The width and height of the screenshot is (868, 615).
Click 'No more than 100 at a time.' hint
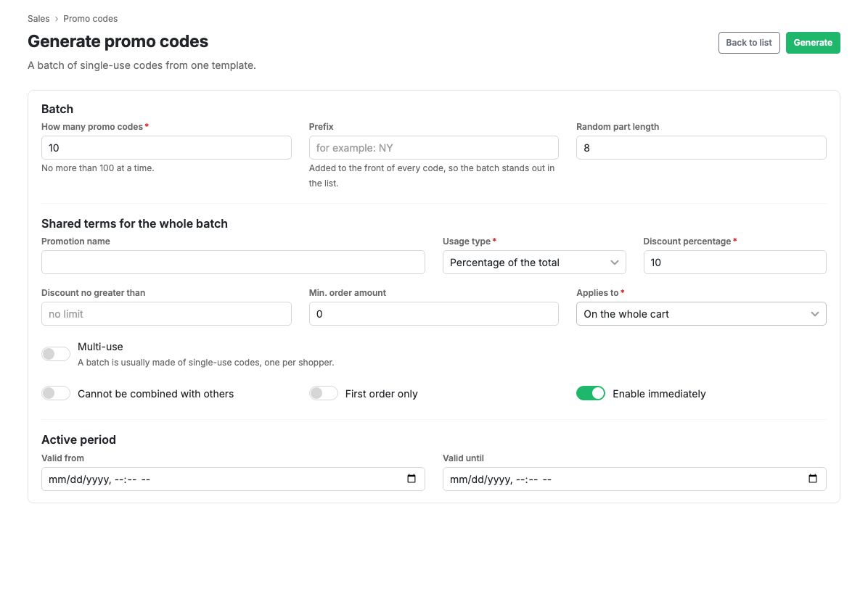pos(98,168)
